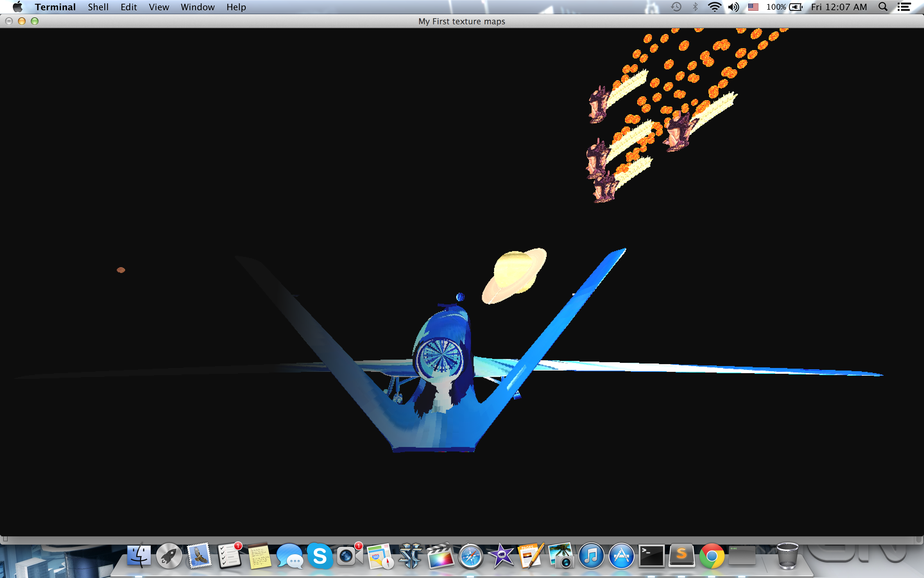Open volume speaker menu in menu bar

[733, 7]
